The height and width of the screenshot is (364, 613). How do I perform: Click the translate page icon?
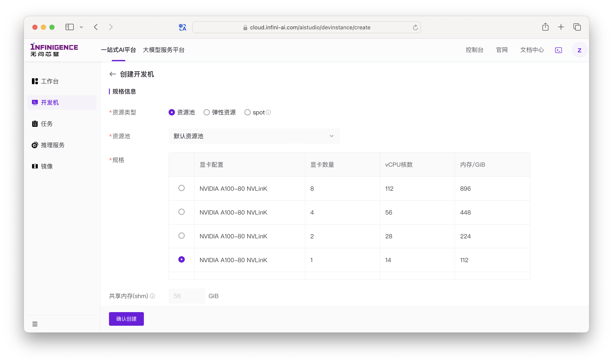(x=182, y=27)
